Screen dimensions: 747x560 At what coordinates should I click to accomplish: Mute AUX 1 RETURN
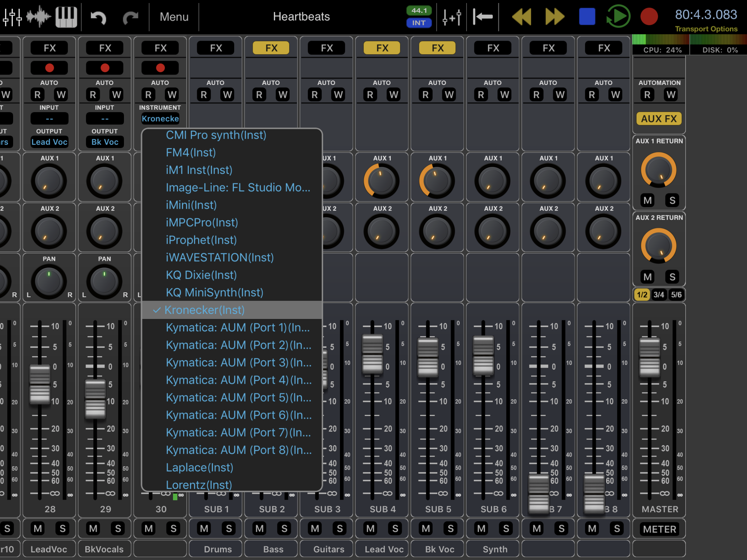tap(647, 200)
